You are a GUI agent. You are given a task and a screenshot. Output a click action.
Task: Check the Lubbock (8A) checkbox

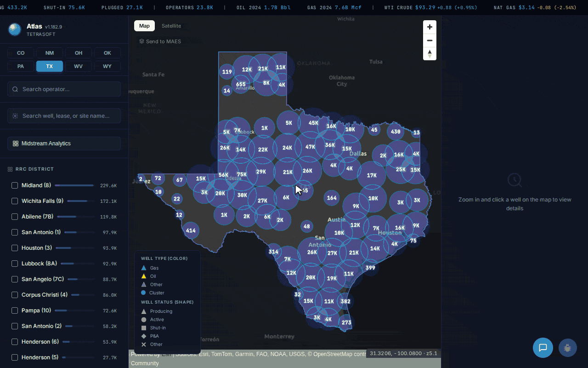click(15, 264)
